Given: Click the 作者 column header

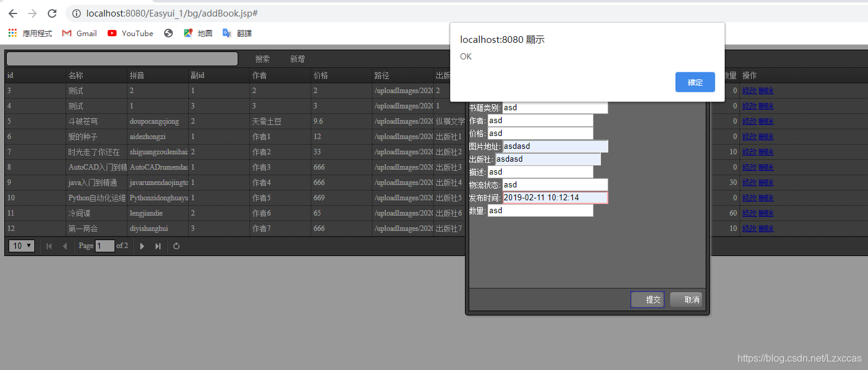Looking at the screenshot, I should click(x=280, y=75).
